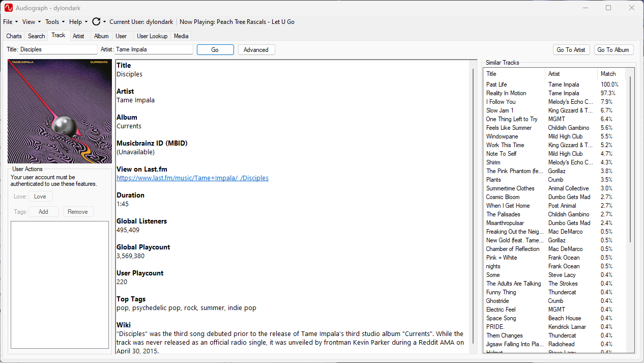
Task: Switch to the Album tab
Action: click(x=101, y=36)
